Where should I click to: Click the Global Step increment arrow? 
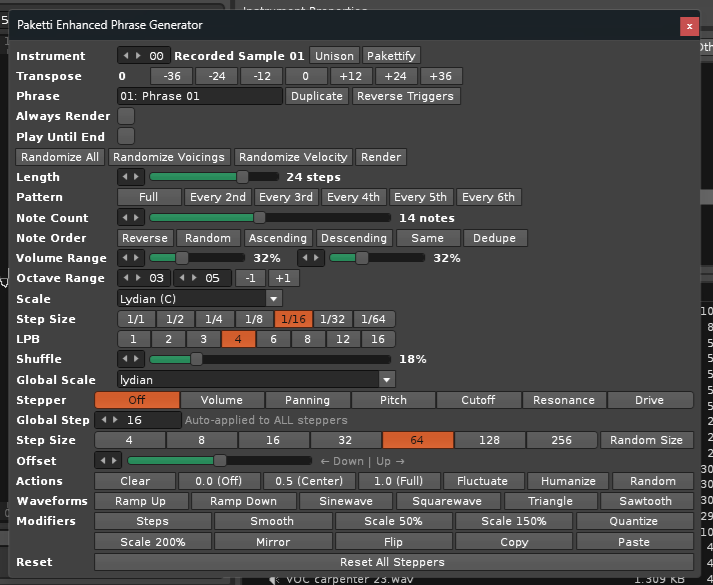click(x=115, y=420)
